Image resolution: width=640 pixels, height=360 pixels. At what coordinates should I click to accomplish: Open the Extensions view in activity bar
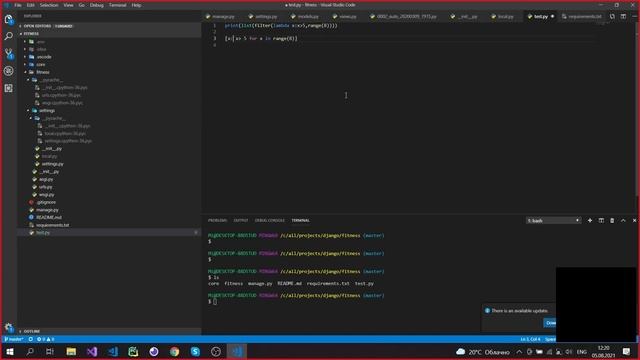[x=9, y=88]
